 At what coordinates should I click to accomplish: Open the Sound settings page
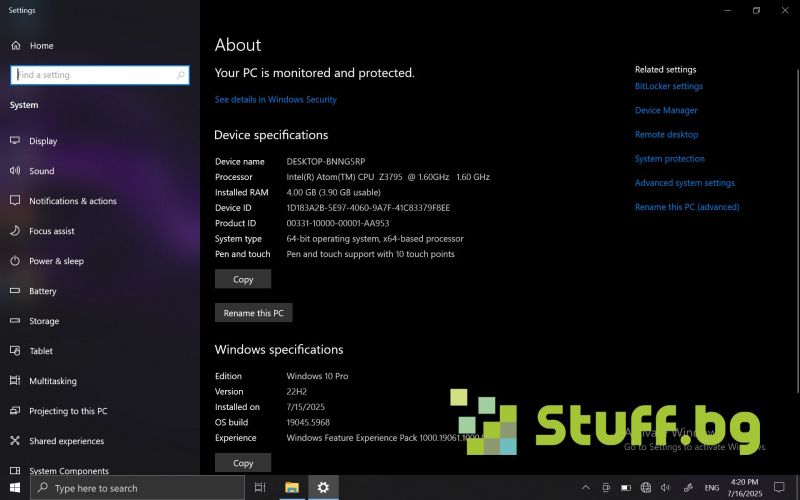[x=41, y=171]
